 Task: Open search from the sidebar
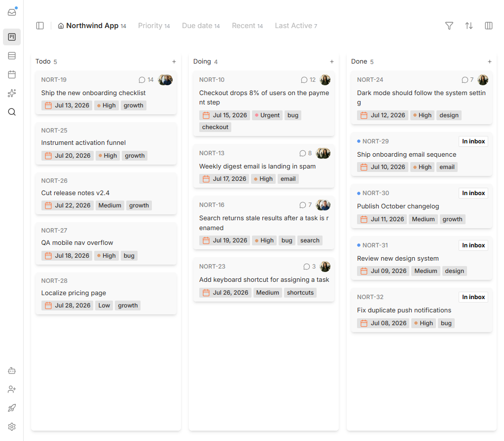tap(12, 112)
